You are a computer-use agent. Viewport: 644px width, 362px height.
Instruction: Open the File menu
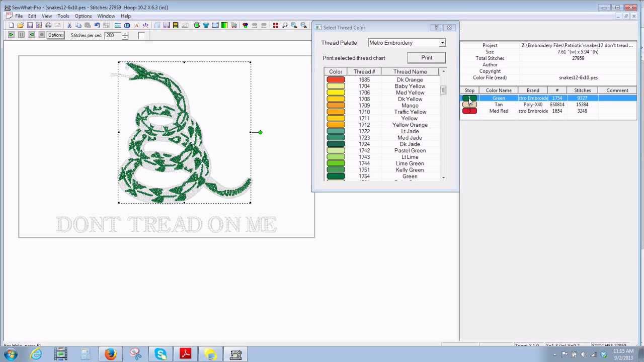click(x=19, y=16)
